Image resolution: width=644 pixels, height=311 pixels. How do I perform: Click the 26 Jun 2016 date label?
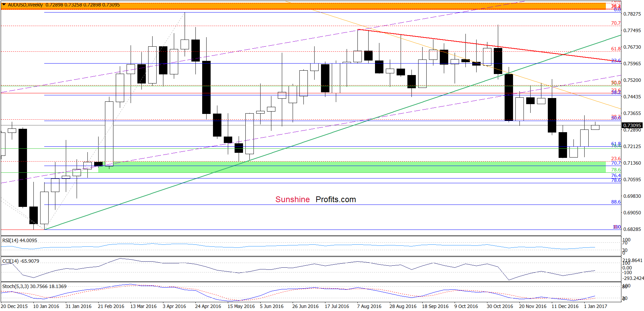[305, 306]
